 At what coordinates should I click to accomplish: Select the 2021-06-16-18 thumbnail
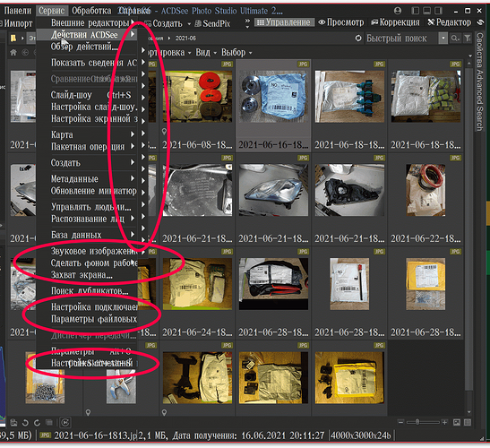(273, 106)
